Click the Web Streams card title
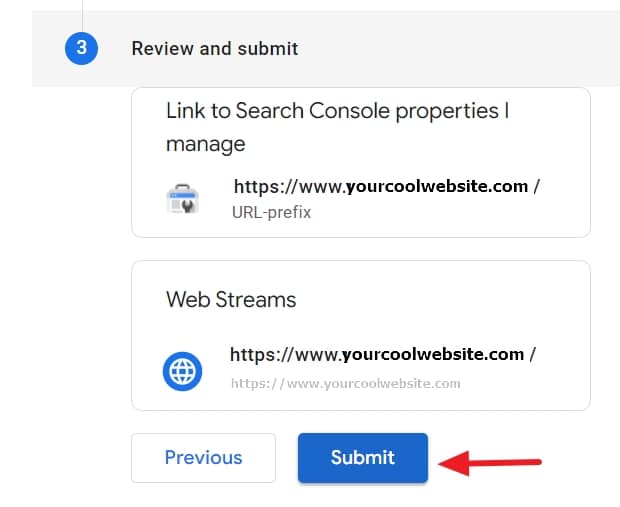The image size is (620, 507). pyautogui.click(x=231, y=299)
